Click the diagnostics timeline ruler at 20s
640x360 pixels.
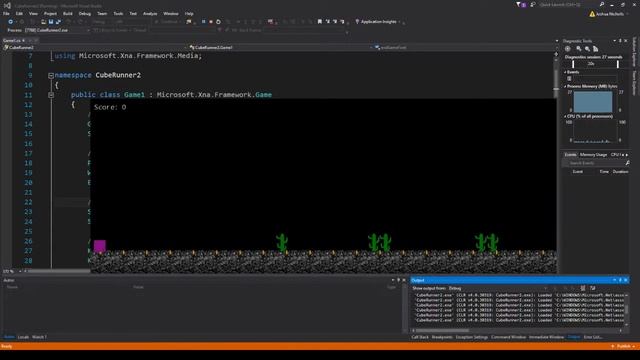(x=591, y=64)
